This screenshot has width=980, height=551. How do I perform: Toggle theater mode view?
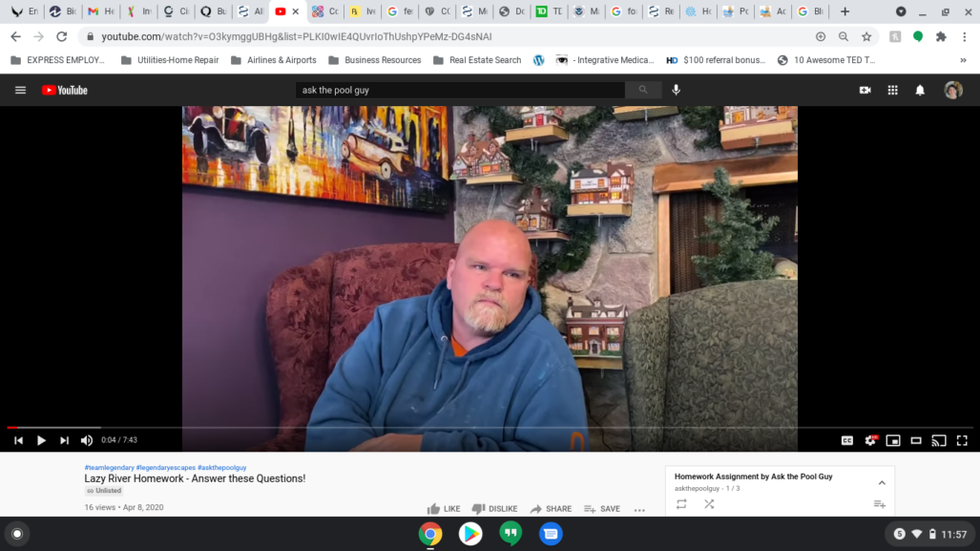(916, 440)
